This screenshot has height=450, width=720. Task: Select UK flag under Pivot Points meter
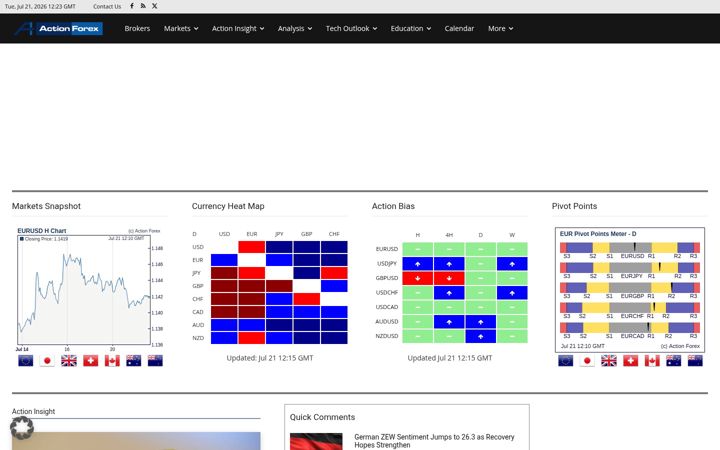coord(609,360)
